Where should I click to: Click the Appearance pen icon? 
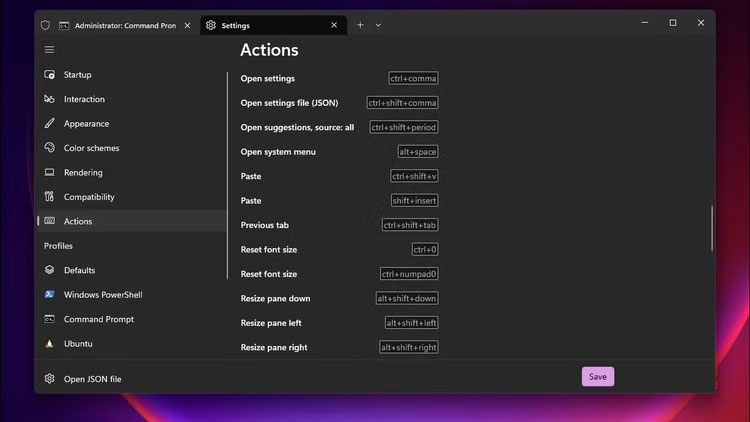[49, 123]
